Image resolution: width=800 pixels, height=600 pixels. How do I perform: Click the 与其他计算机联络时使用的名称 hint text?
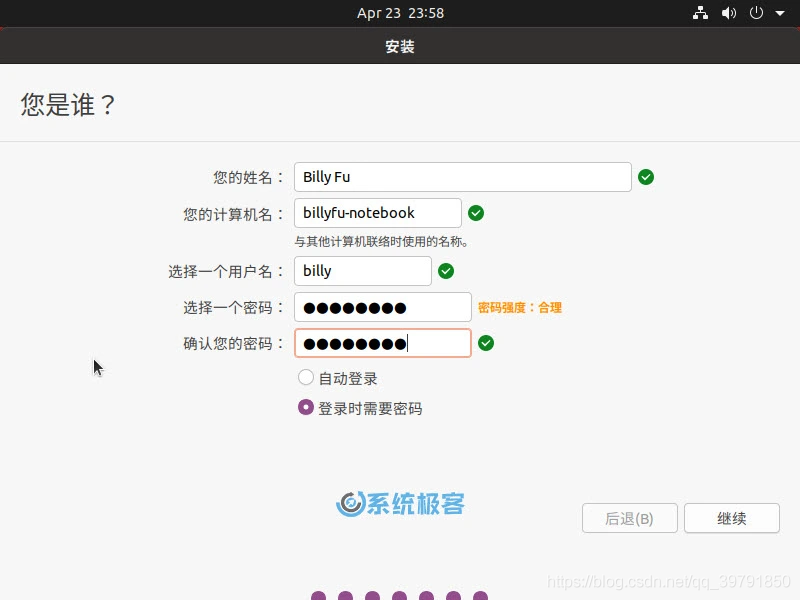coord(381,241)
